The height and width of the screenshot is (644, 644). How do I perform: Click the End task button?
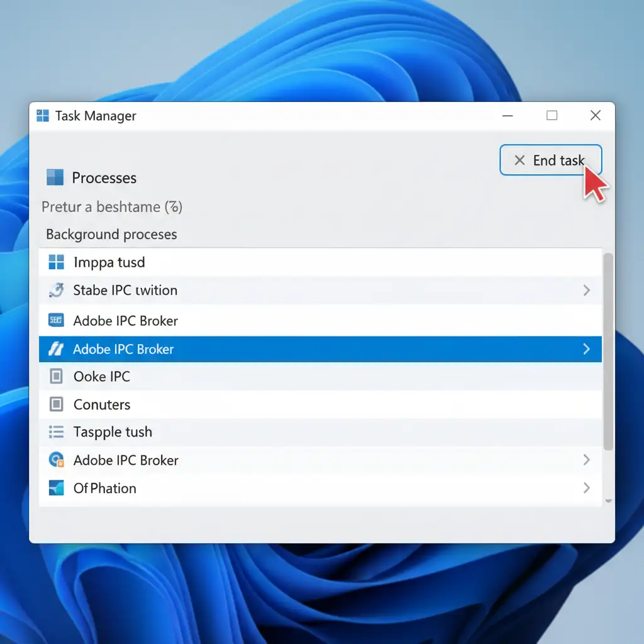coord(550,160)
